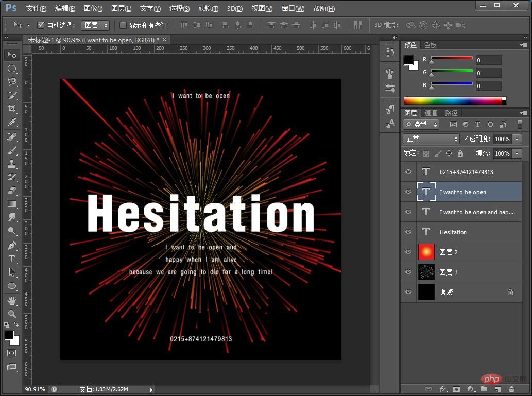Select the Move tool
Screen dimensions: 532x396
coord(12,55)
